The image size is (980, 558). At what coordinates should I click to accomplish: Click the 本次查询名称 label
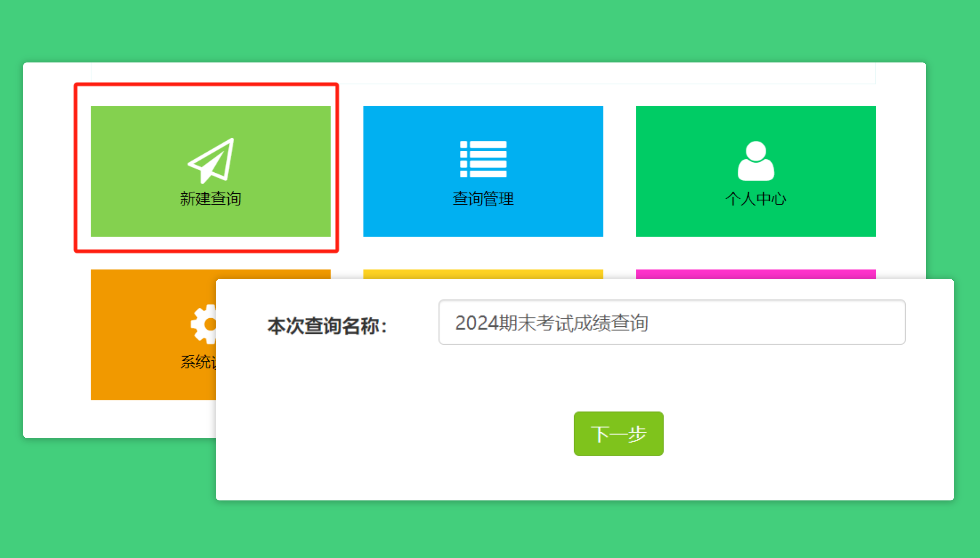327,326
